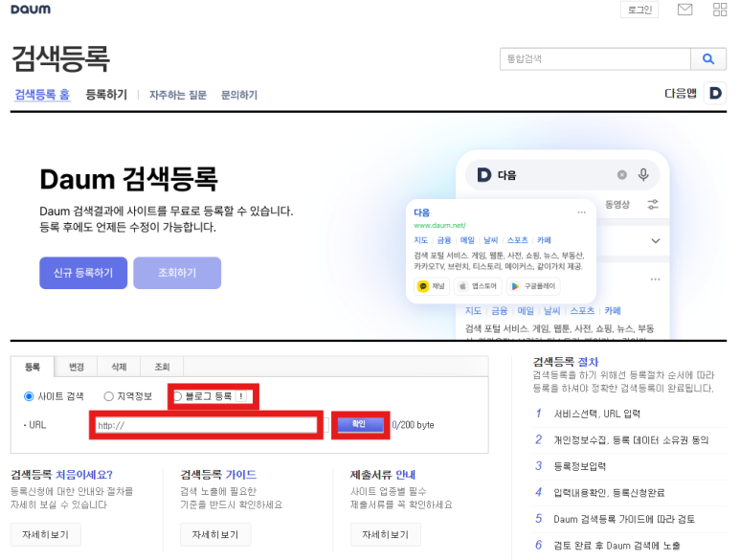Click the Daum logo in header
The height and width of the screenshot is (560, 740).
tap(31, 10)
